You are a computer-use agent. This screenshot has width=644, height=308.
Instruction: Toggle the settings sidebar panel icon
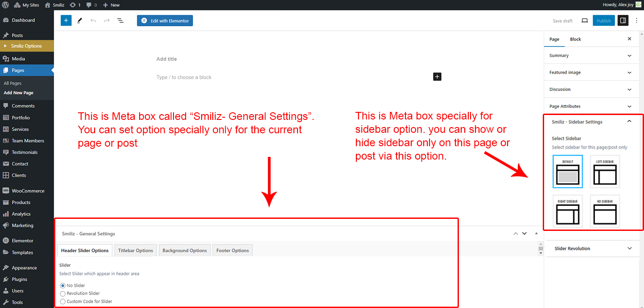(623, 21)
